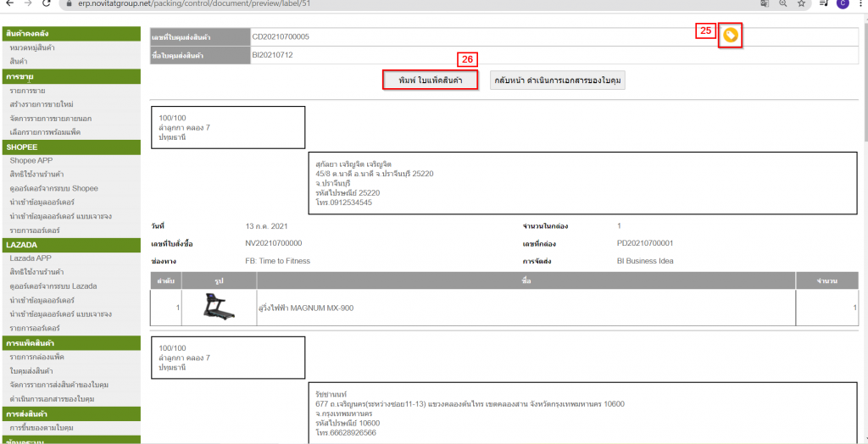The height and width of the screenshot is (444, 868).
Task: Open Shopee APP sidebar item
Action: (31, 160)
